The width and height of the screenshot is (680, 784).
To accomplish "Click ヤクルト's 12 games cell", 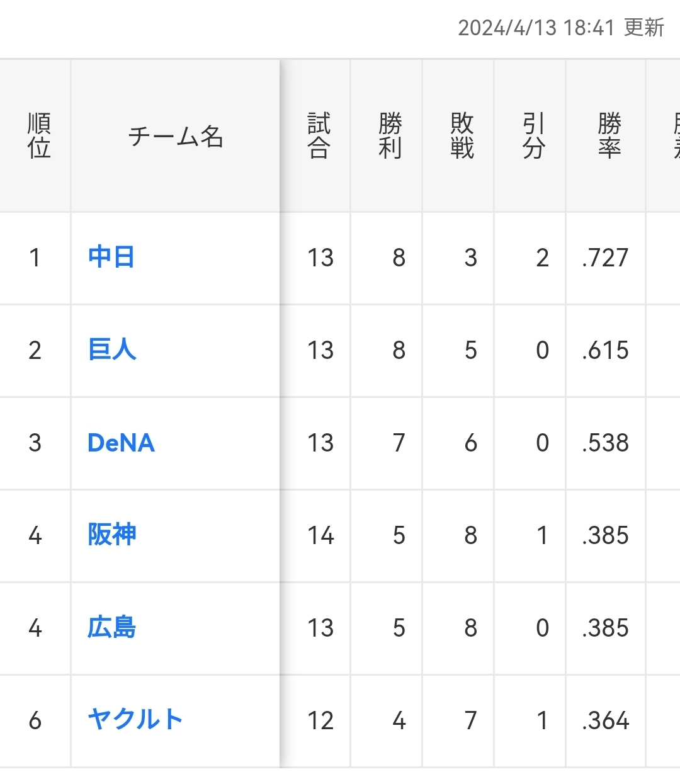I will click(320, 720).
